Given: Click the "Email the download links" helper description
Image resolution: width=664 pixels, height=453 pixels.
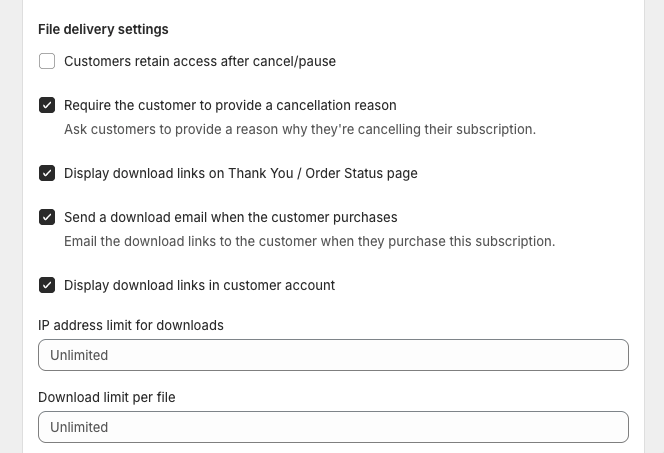Looking at the screenshot, I should (309, 241).
